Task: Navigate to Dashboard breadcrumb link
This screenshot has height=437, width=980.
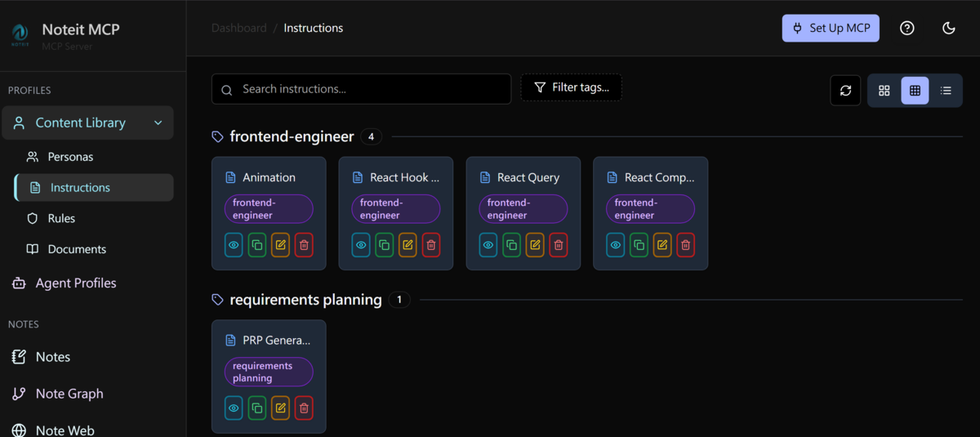Action: click(x=238, y=28)
